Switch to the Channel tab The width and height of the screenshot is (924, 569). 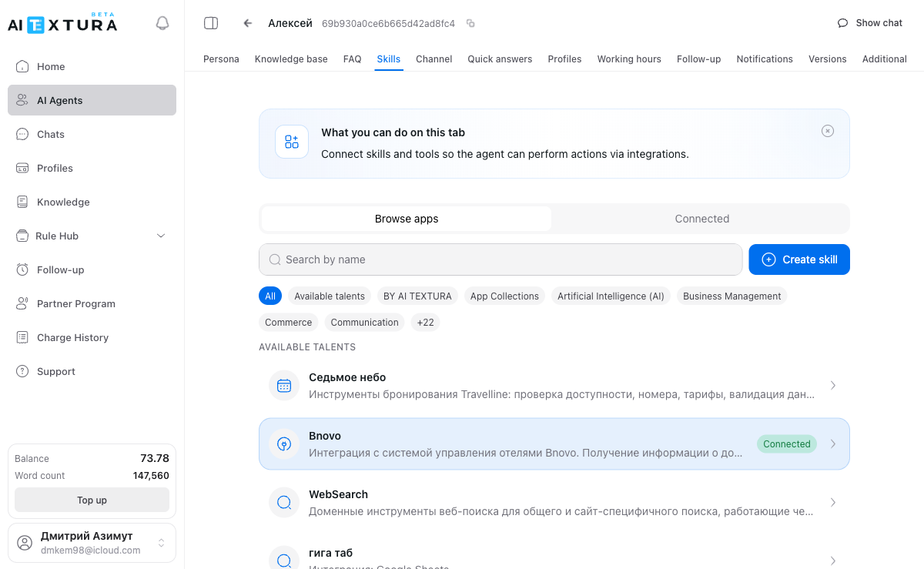tap(434, 59)
